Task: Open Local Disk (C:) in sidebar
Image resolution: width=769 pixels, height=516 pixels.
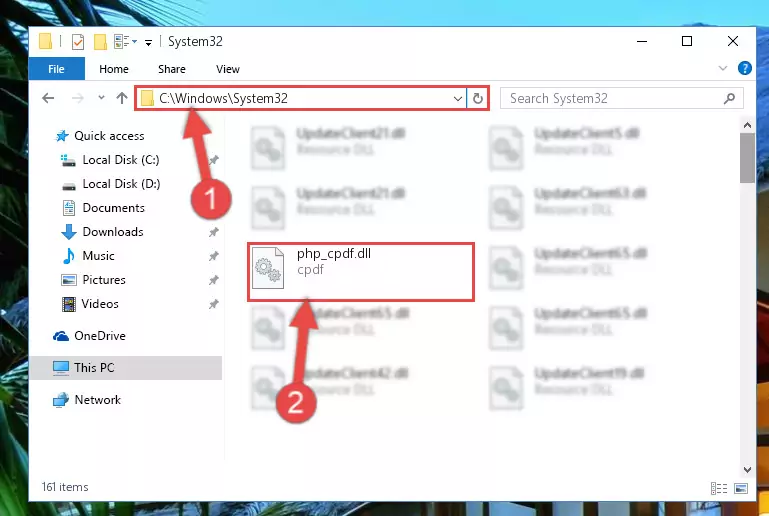Action: [121, 160]
